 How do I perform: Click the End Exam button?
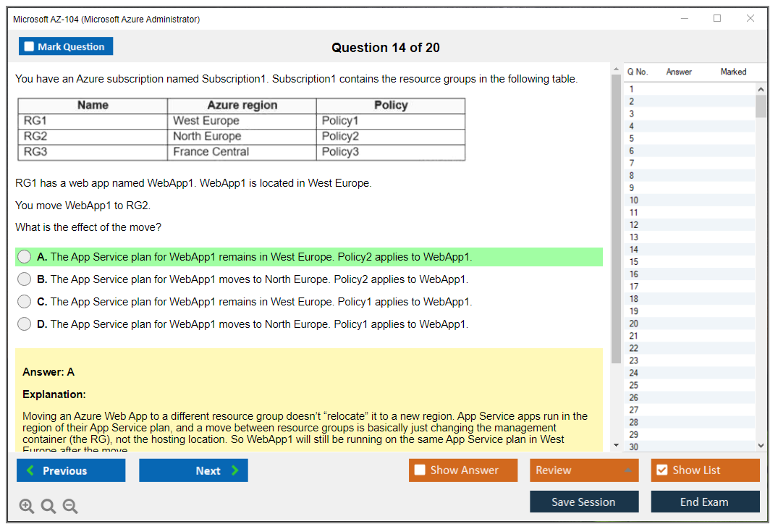[705, 502]
